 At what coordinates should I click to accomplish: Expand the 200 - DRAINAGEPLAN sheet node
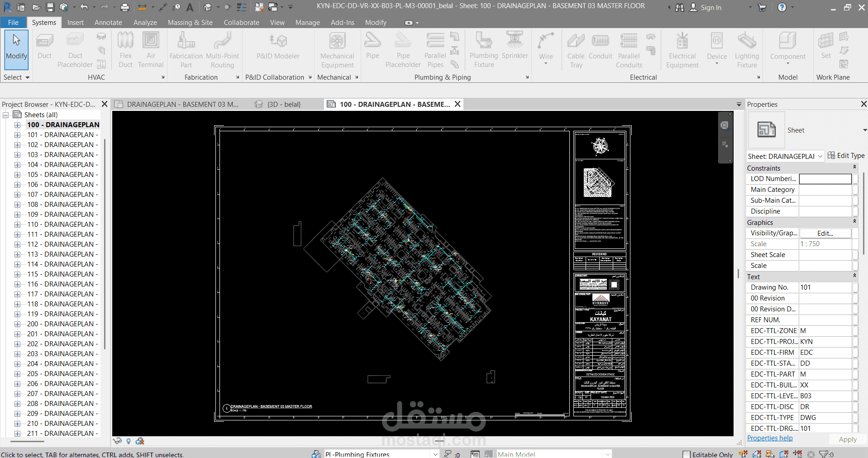pyautogui.click(x=17, y=324)
